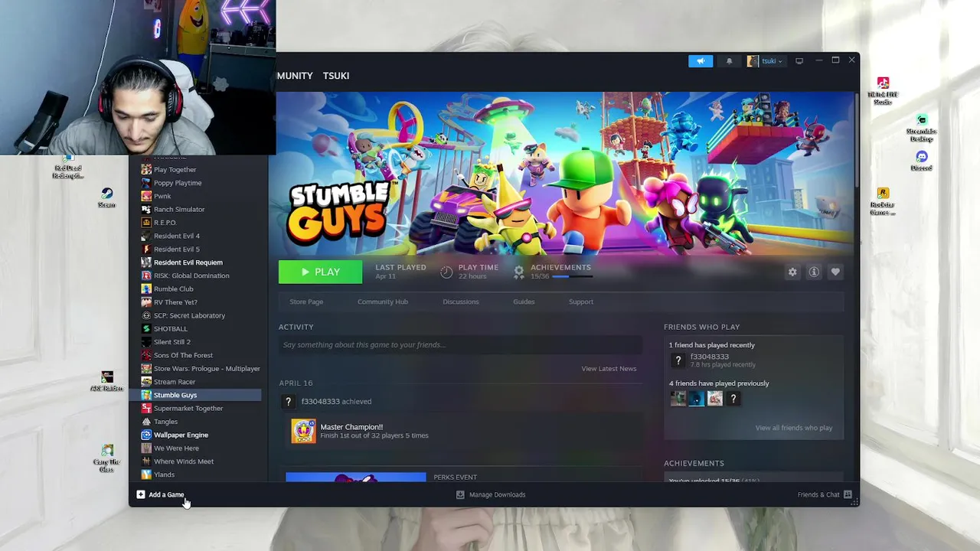Open the Steam announcements megaphone icon
Screen dimensions: 980x551
coord(700,61)
